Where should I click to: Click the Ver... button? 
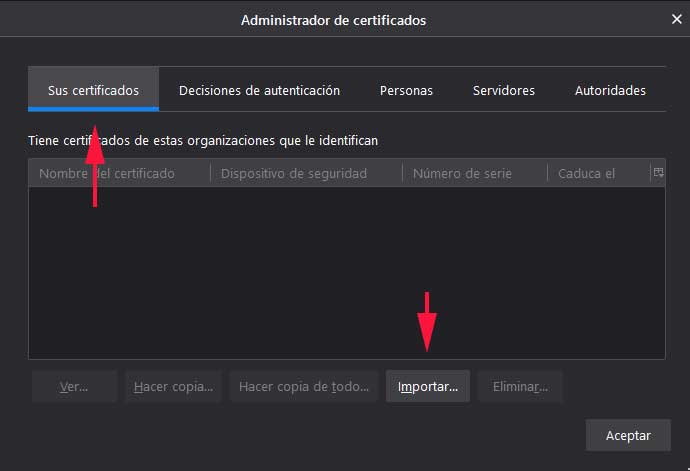click(x=74, y=386)
